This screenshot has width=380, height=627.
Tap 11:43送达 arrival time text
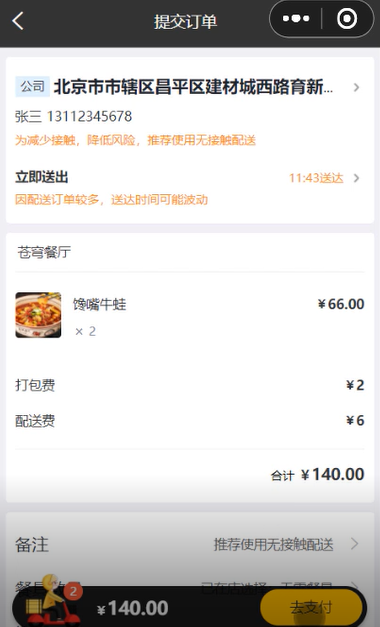tap(316, 178)
